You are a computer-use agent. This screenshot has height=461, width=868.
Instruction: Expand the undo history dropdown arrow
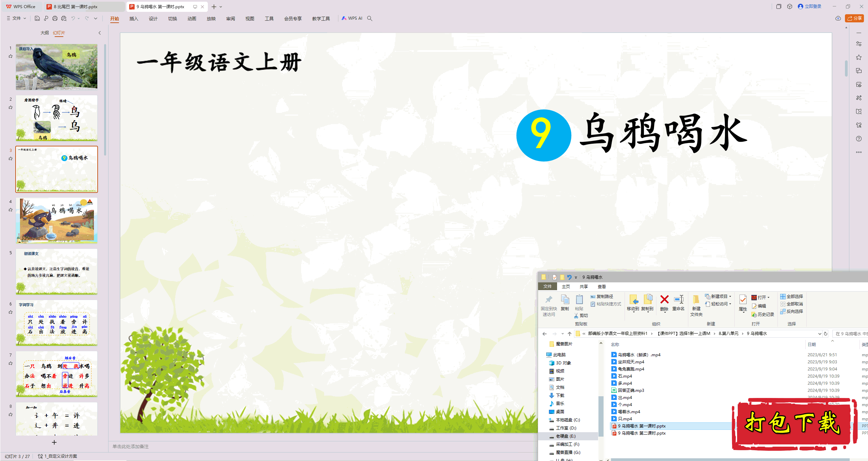tap(79, 18)
